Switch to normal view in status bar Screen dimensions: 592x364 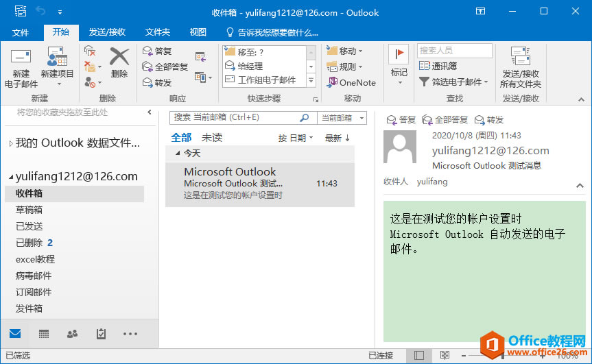click(419, 355)
